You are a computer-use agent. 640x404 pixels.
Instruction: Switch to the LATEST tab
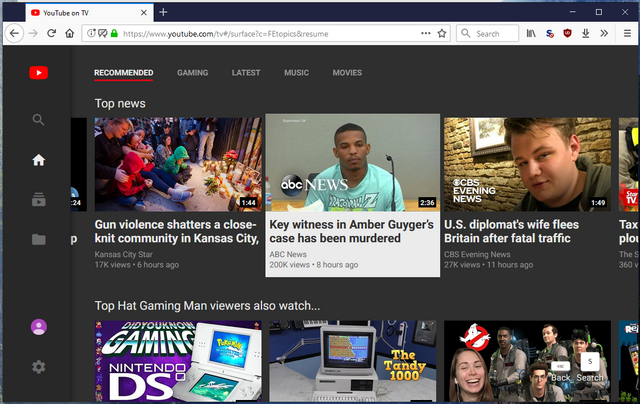(x=246, y=73)
